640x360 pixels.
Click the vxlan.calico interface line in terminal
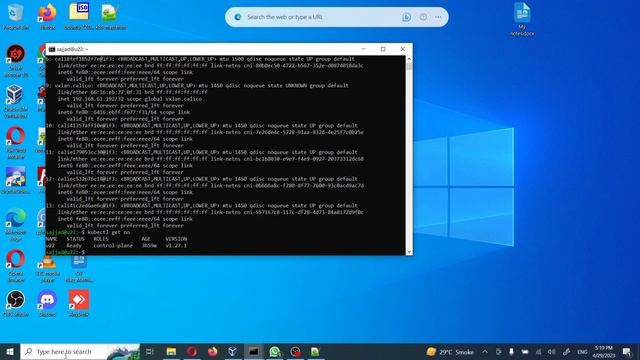pyautogui.click(x=198, y=86)
